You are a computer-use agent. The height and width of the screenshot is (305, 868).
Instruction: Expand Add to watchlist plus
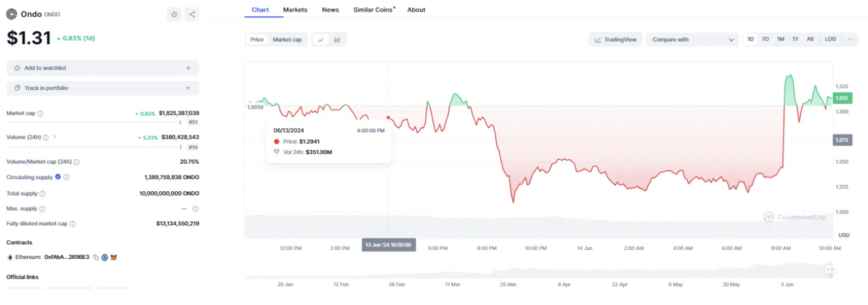click(x=188, y=68)
